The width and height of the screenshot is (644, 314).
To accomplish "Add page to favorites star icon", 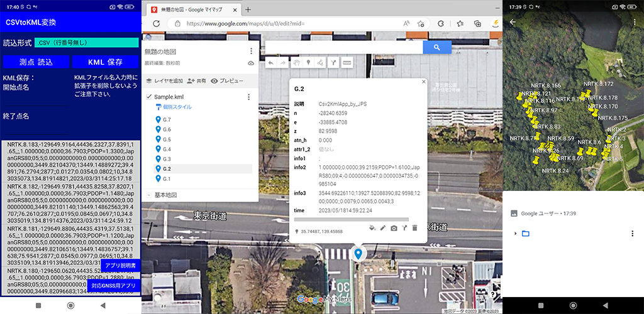I will point(421,24).
